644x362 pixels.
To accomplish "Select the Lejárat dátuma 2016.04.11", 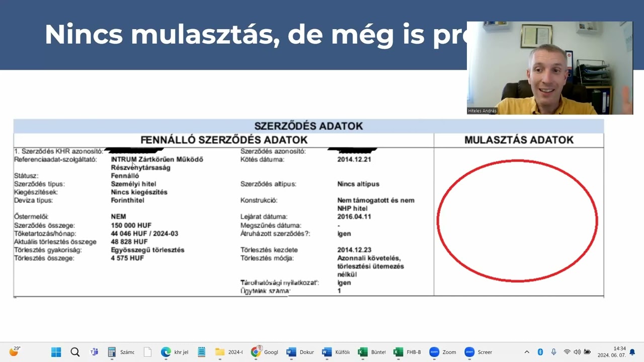I will point(354,217).
